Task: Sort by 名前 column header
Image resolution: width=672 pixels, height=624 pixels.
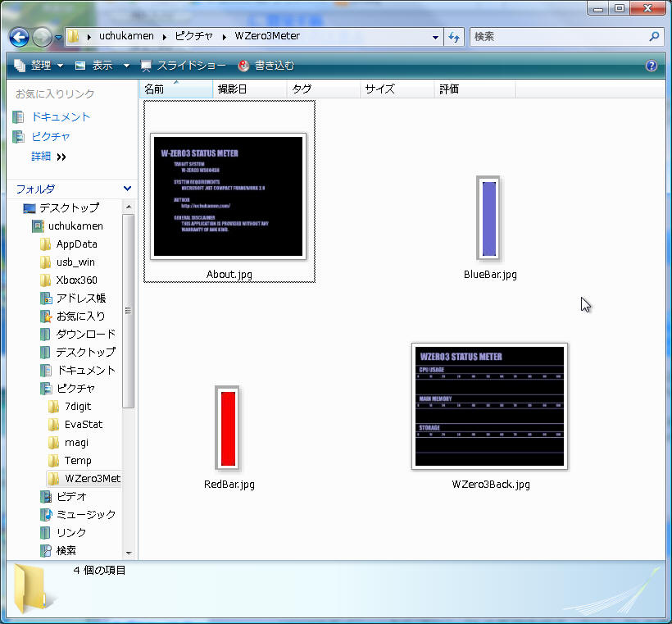Action: point(175,89)
